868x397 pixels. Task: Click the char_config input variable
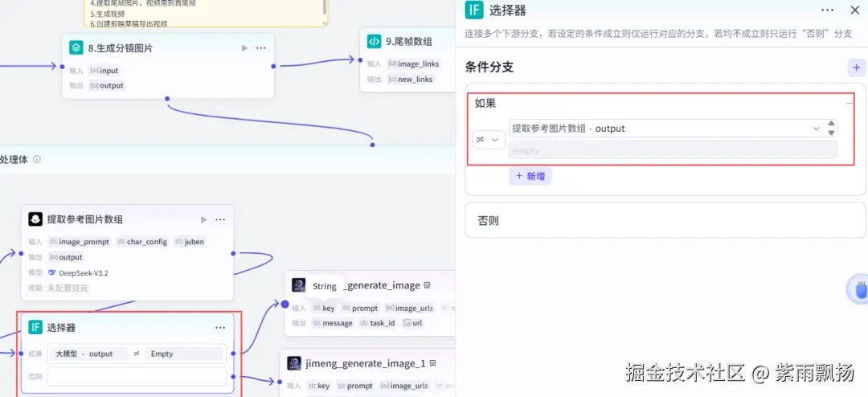[142, 241]
